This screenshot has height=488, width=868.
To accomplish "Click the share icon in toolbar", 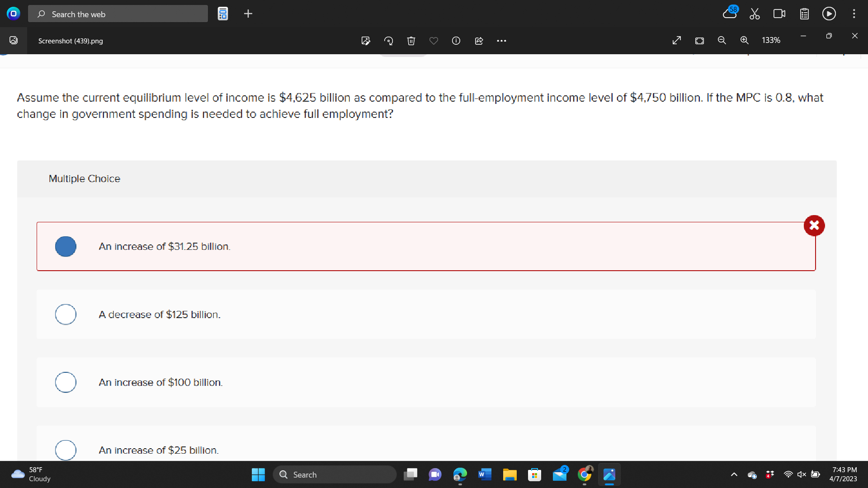I will click(x=479, y=41).
